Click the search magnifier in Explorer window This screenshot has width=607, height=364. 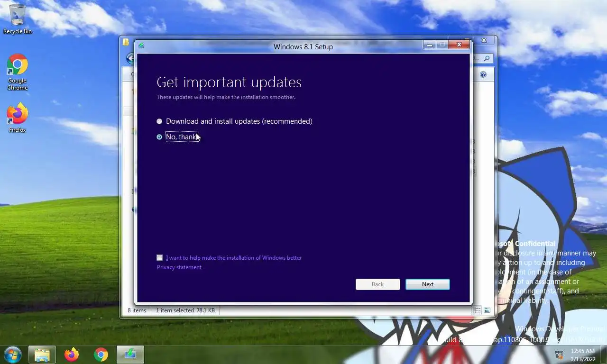coord(487,58)
